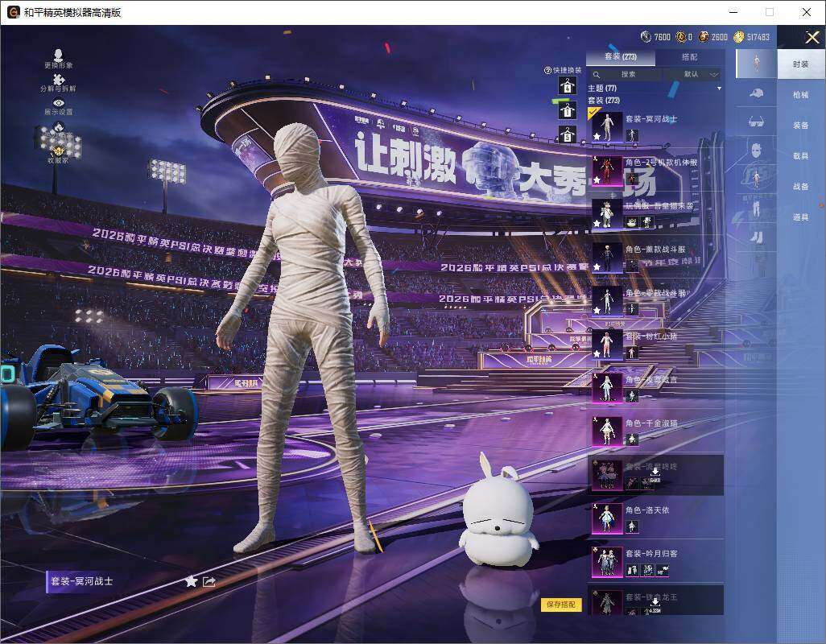This screenshot has width=826, height=644.
Task: Click the 套装-冥河战士 name label
Action: click(x=82, y=581)
